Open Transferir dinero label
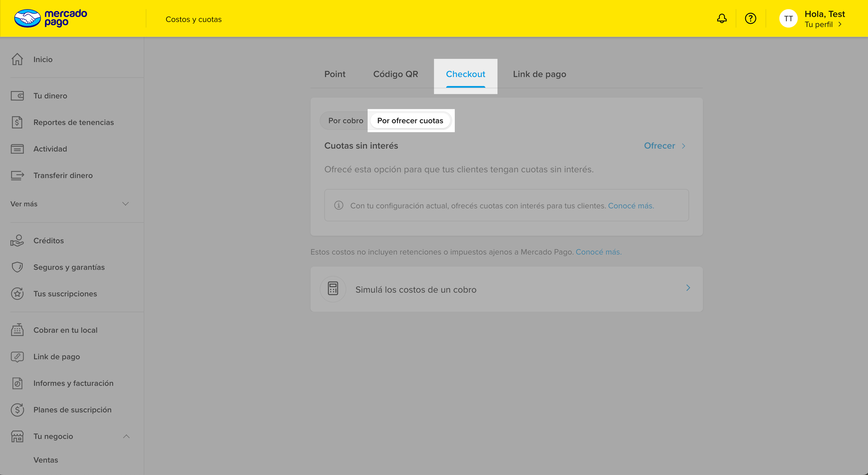 pos(63,175)
